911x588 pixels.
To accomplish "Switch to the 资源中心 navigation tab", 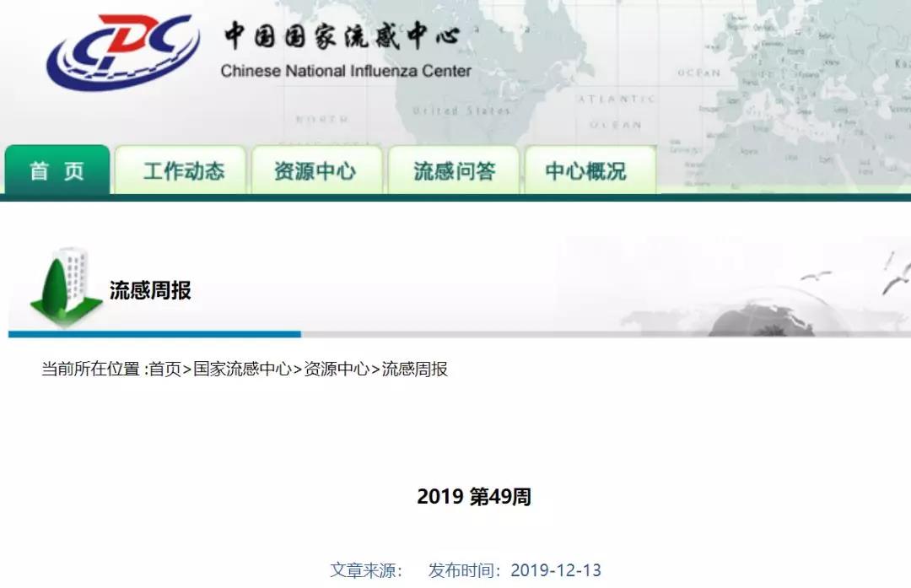I will [315, 171].
